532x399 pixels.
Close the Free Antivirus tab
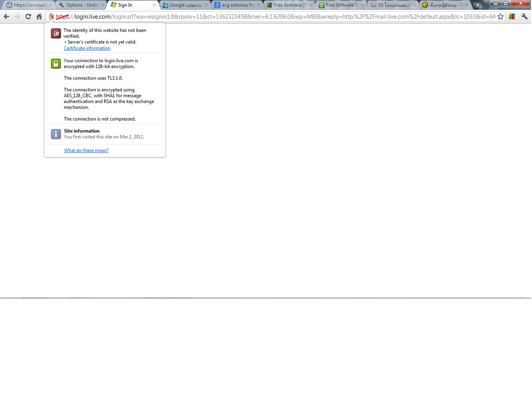[x=311, y=5]
